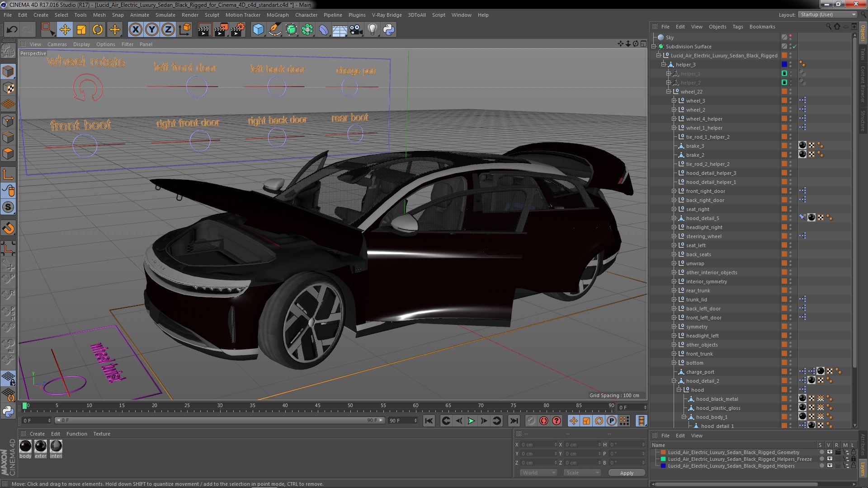868x488 pixels.
Task: Click frame 45 on the timeline ruler
Action: pyautogui.click(x=318, y=405)
